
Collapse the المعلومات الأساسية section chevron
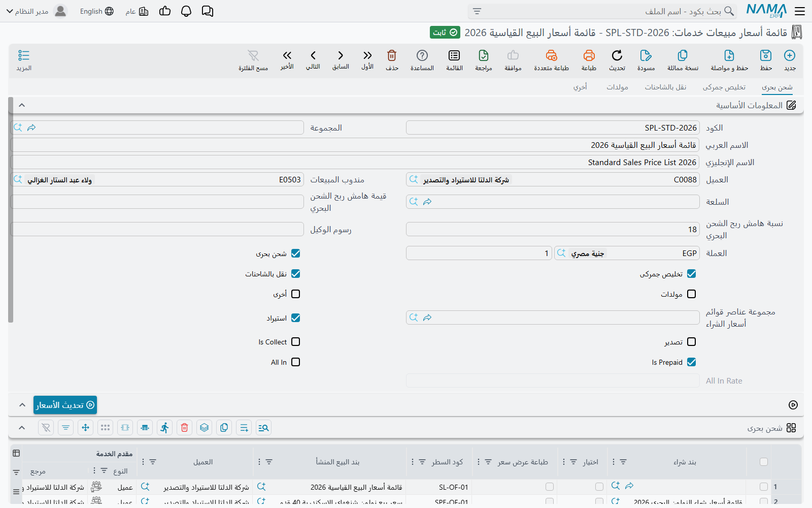[22, 105]
